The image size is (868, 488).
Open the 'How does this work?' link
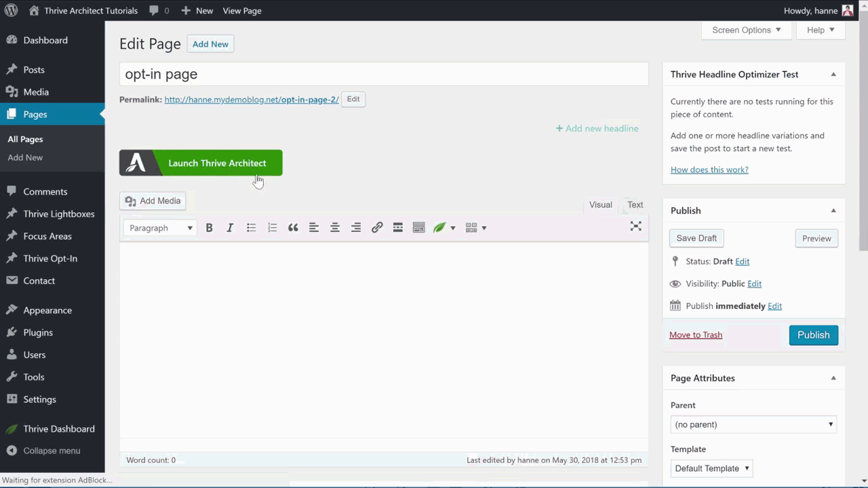709,169
